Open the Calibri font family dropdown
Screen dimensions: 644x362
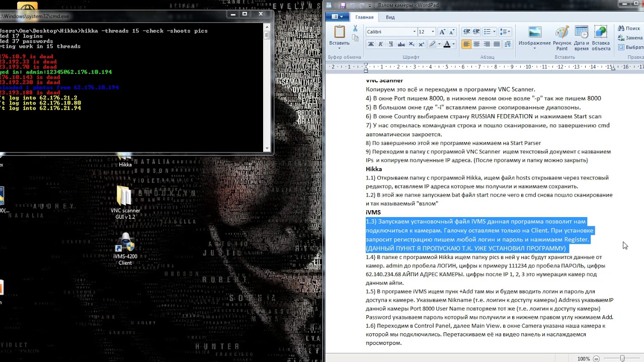pos(414,32)
